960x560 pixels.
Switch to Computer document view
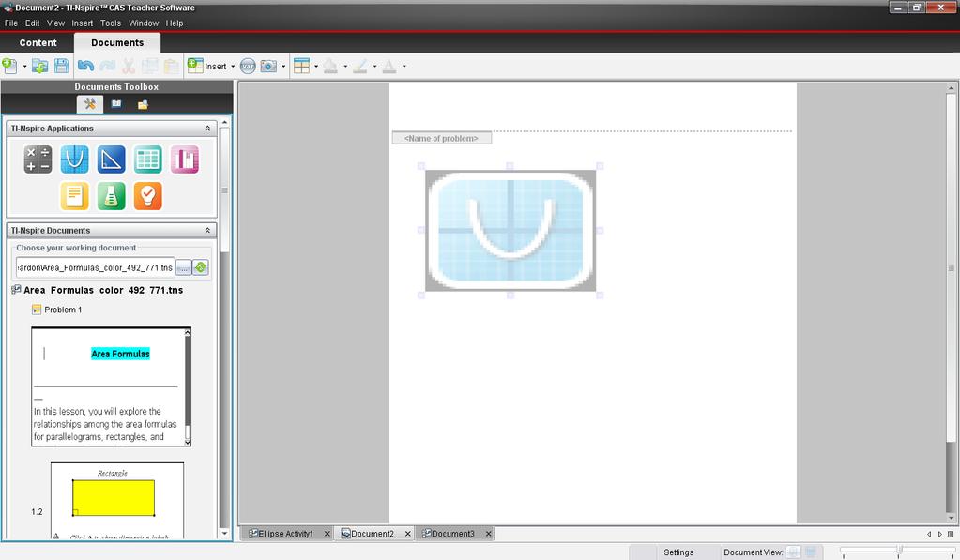click(811, 552)
